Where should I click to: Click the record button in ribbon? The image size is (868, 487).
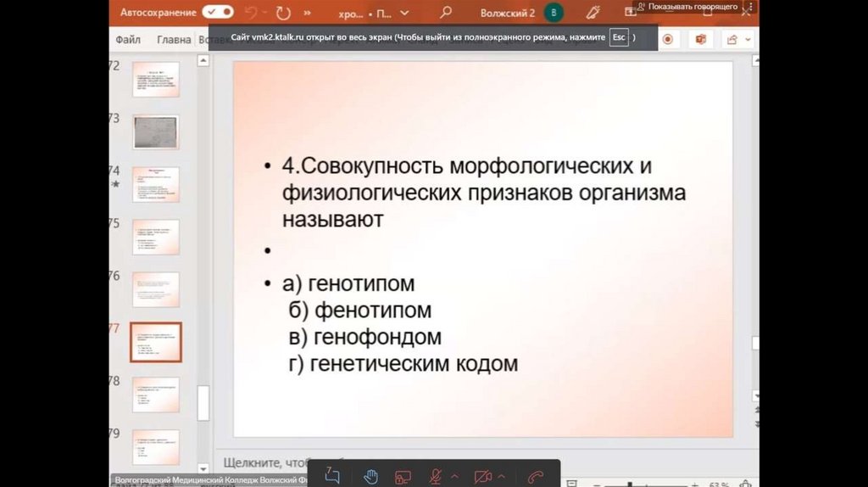coord(668,39)
